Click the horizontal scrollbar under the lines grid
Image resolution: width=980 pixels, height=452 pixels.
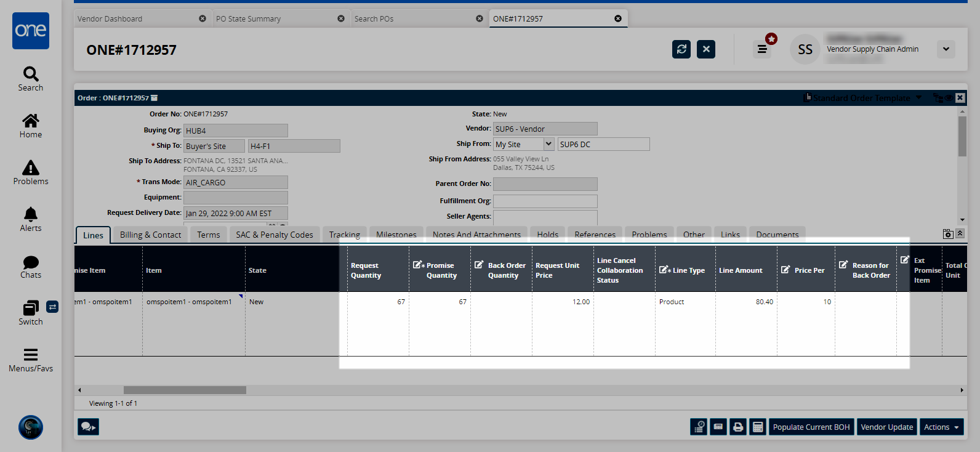pyautogui.click(x=185, y=390)
